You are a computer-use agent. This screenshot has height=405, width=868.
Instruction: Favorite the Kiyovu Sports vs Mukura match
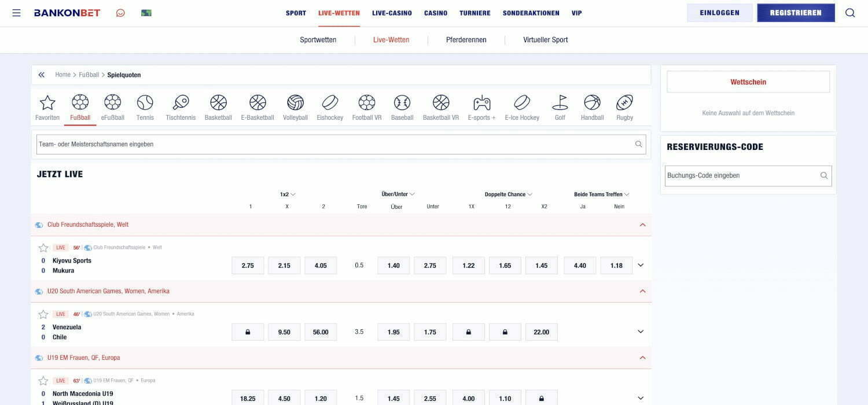[x=43, y=248]
